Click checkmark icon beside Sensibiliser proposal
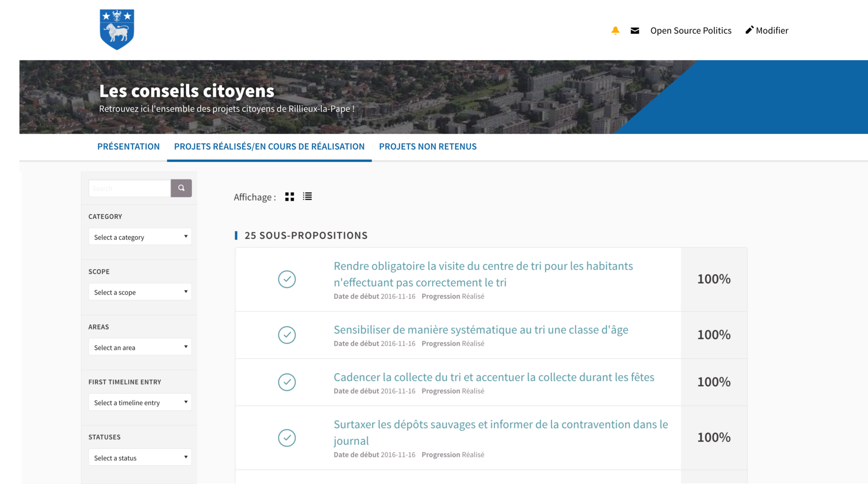The height and width of the screenshot is (484, 868). 287,335
